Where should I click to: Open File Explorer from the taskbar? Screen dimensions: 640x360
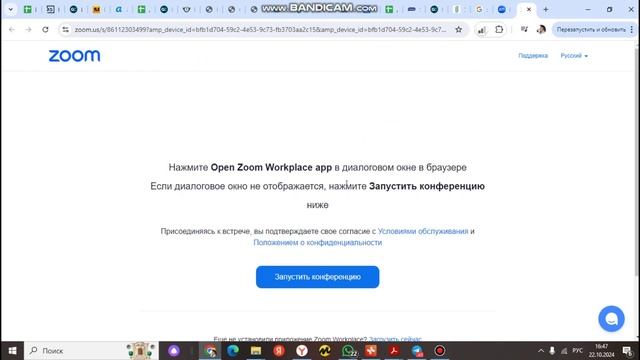tap(256, 351)
